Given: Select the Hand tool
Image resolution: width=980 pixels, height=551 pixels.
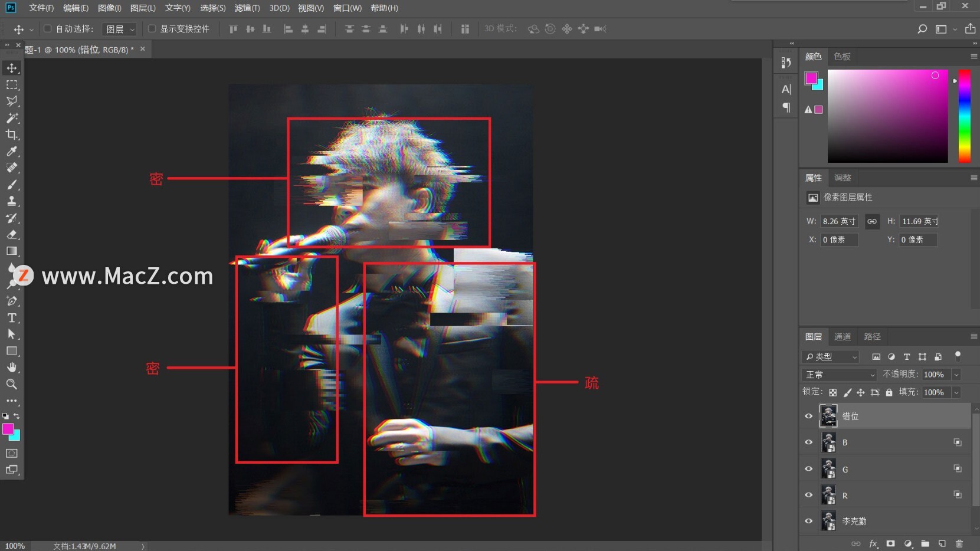Looking at the screenshot, I should point(12,367).
